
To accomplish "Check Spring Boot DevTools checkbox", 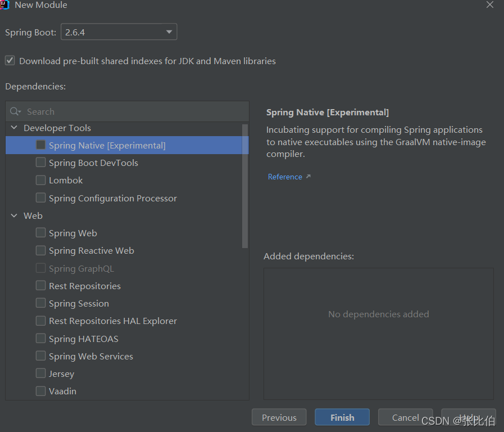I will click(x=41, y=163).
